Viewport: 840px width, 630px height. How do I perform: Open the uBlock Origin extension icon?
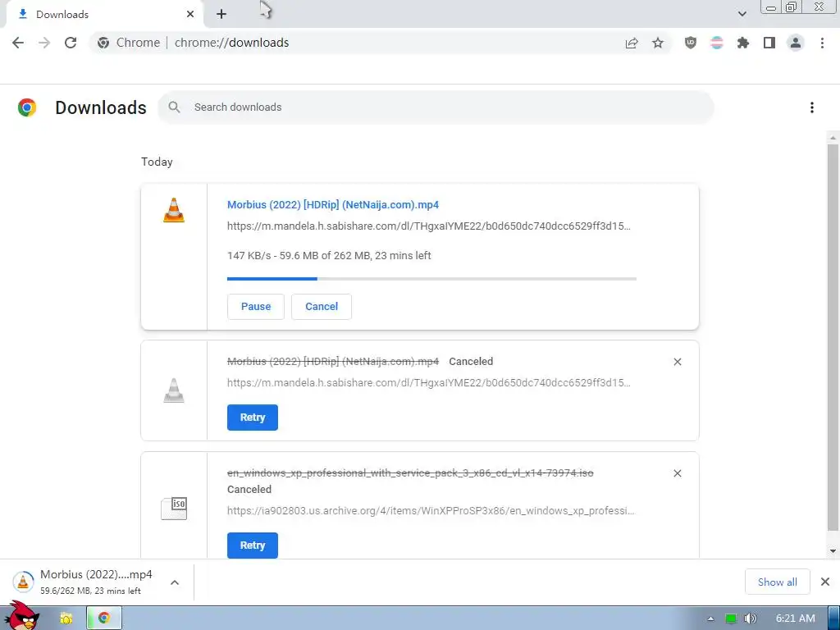coord(691,43)
